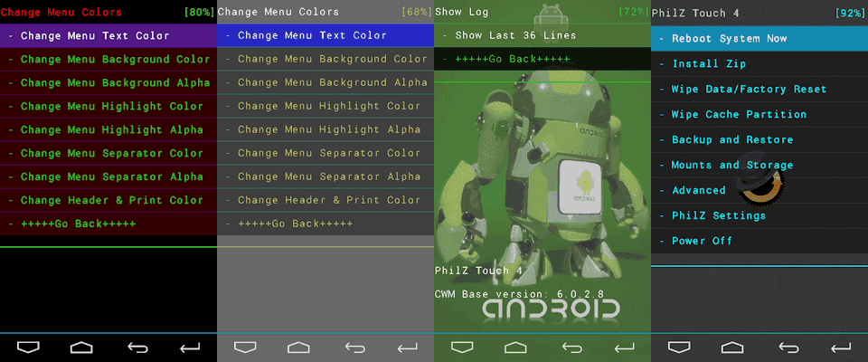Select Reboot System Now
The width and height of the screenshot is (868, 362).
coord(759,38)
